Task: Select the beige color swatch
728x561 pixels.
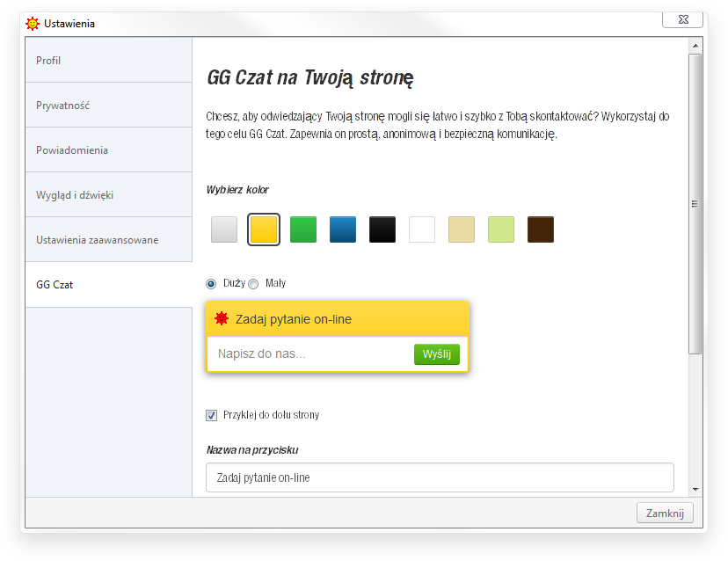Action: [462, 229]
